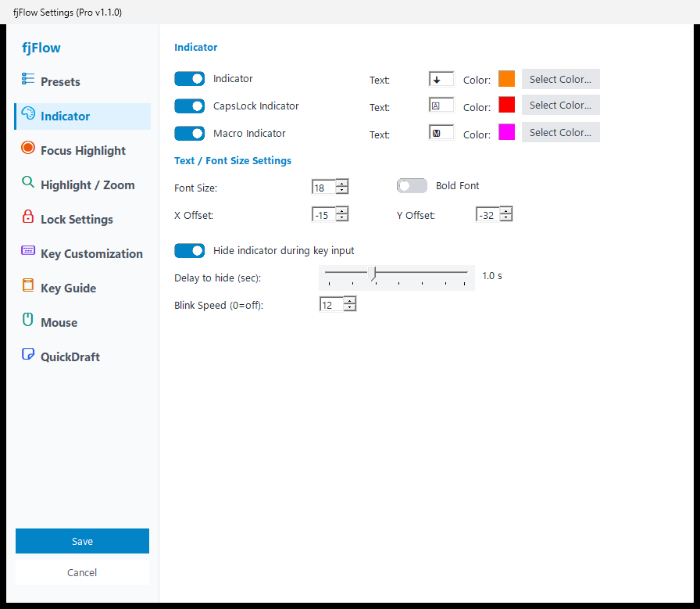Screen dimensions: 700x609
Task: Click the Delay to hide slider thumb
Action: [x=373, y=274]
